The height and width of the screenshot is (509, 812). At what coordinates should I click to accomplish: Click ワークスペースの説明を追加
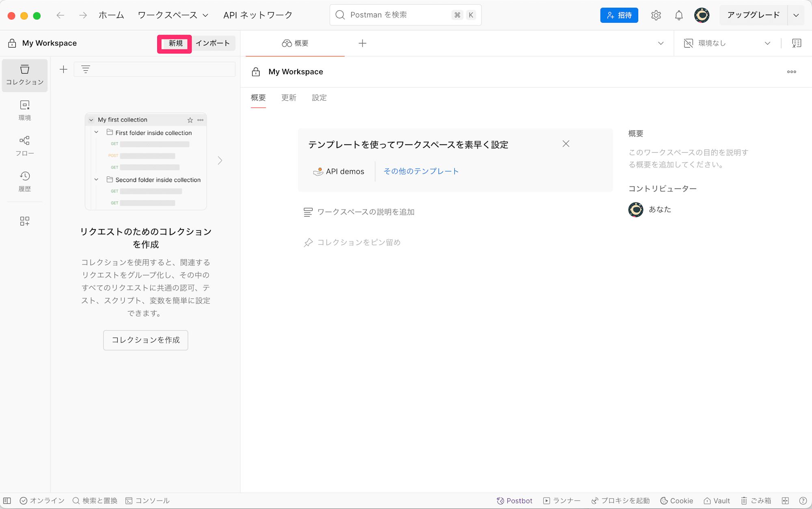tap(359, 212)
